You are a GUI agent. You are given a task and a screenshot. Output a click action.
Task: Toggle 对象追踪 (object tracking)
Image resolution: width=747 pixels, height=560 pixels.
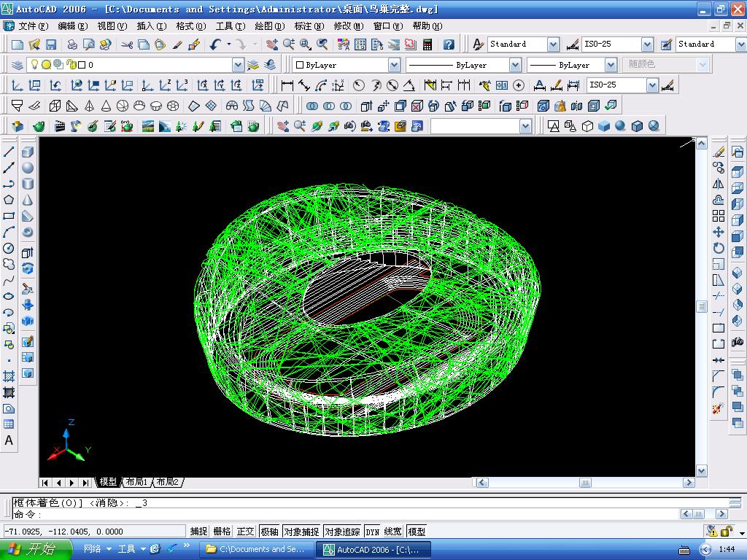pos(342,532)
